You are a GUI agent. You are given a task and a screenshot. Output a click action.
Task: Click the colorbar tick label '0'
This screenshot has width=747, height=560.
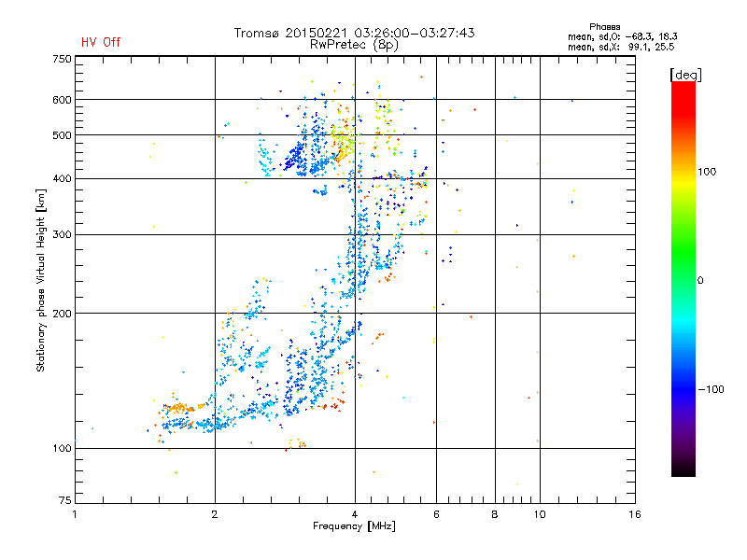click(700, 281)
